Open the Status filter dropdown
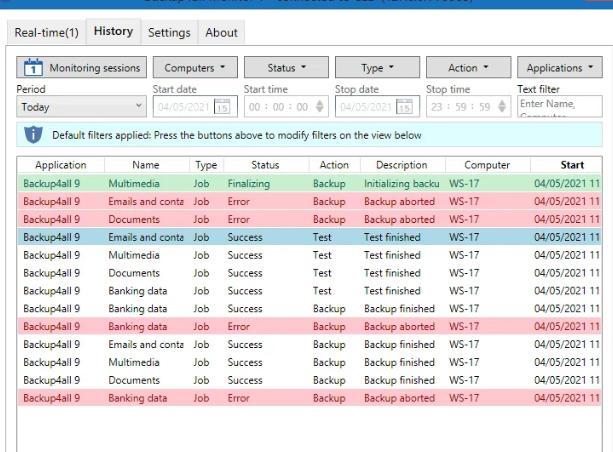 point(286,68)
